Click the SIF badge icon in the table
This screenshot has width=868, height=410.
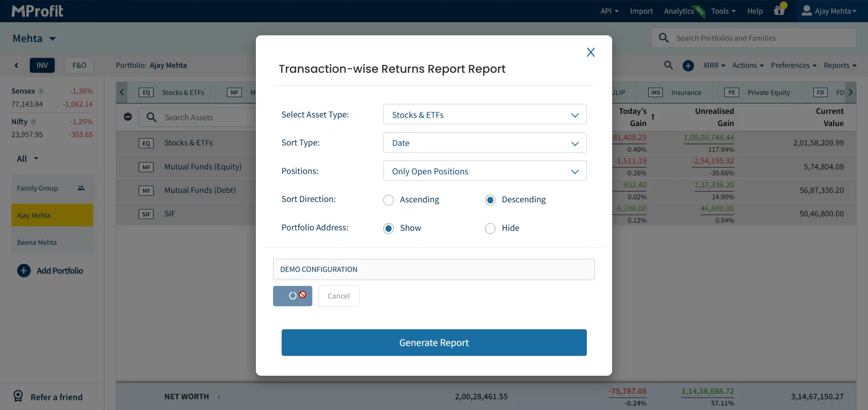[x=146, y=214]
